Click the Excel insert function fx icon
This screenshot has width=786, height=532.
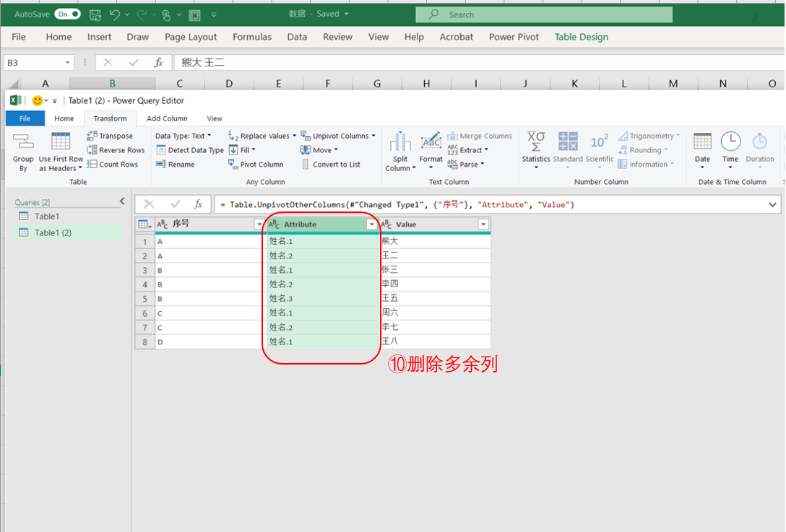(x=158, y=63)
